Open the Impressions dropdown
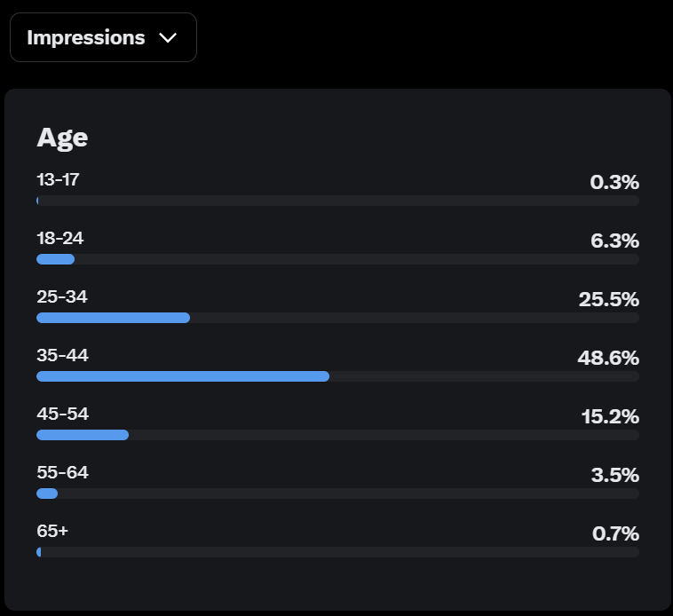Screen dimensions: 673x616 point(102,37)
